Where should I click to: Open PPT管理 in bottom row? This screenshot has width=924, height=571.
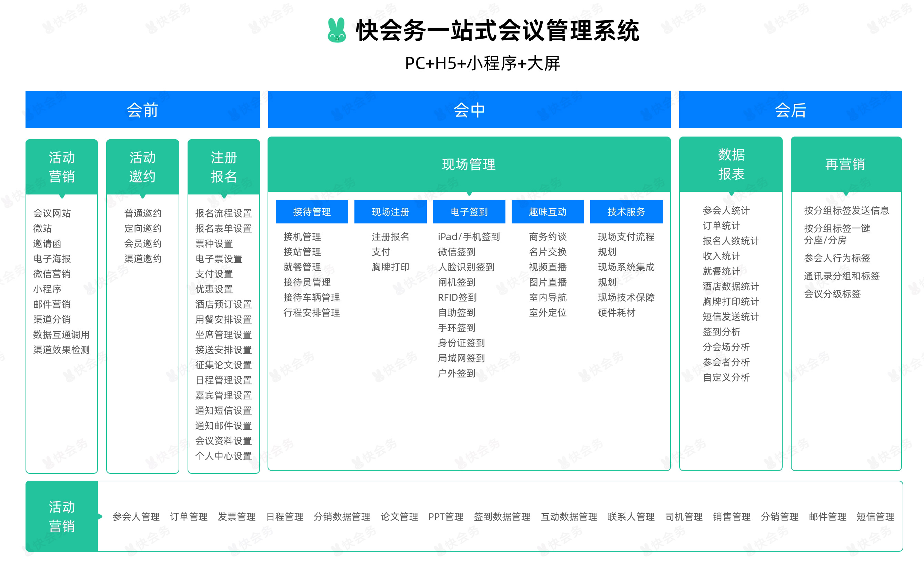click(x=445, y=517)
